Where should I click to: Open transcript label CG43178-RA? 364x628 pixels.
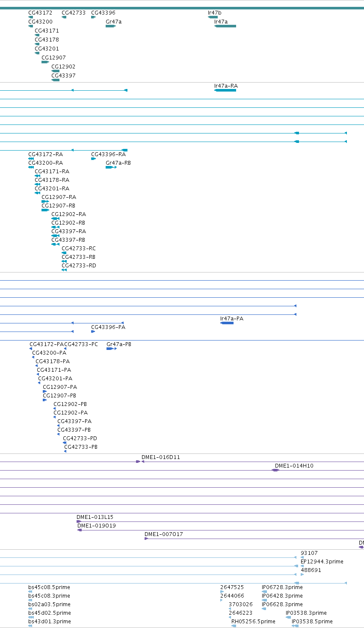[52, 180]
